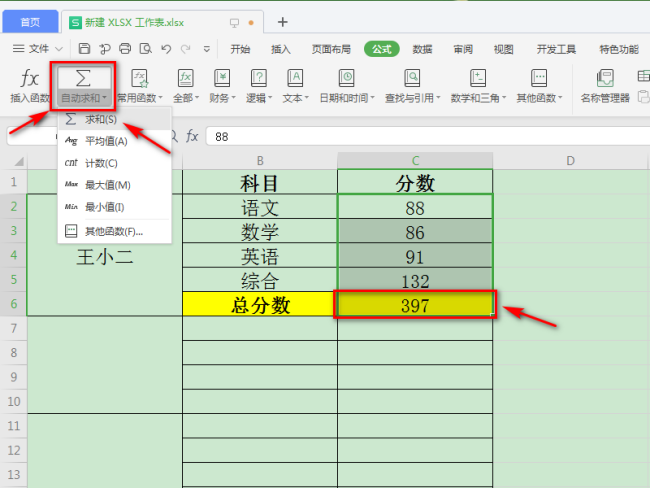Switch to the 页面布局 ribbon tab
This screenshot has width=650, height=488.
coord(331,49)
